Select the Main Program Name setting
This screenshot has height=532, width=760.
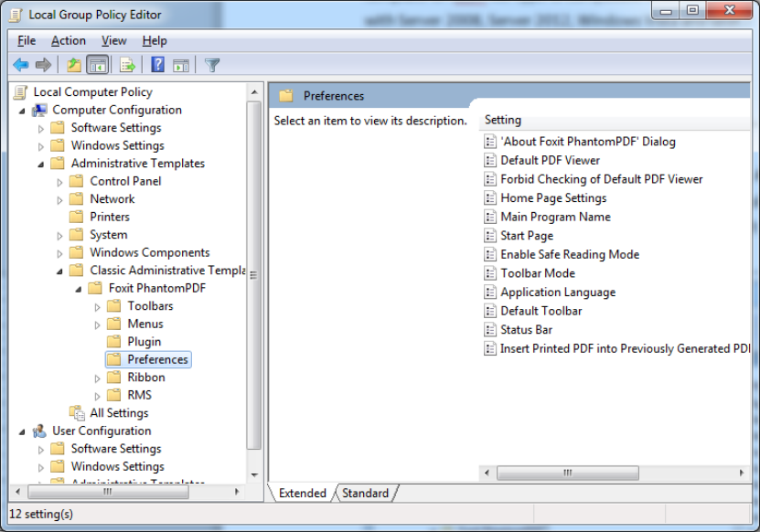pos(555,217)
